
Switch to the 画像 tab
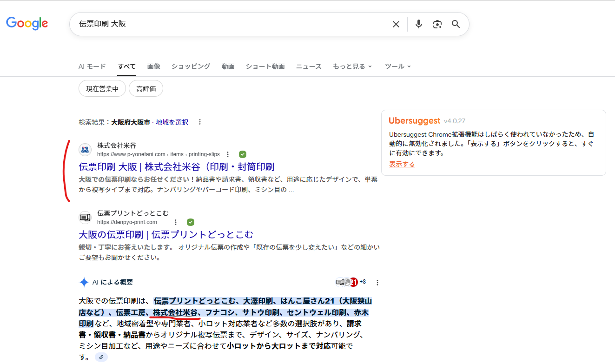pos(153,66)
